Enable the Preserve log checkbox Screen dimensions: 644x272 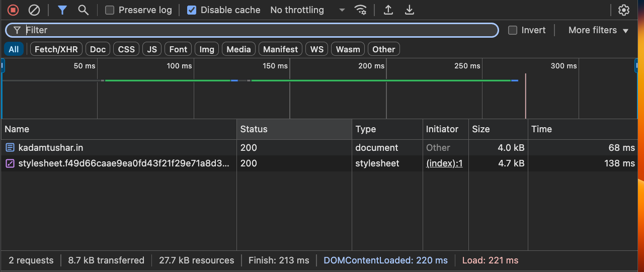pyautogui.click(x=110, y=10)
